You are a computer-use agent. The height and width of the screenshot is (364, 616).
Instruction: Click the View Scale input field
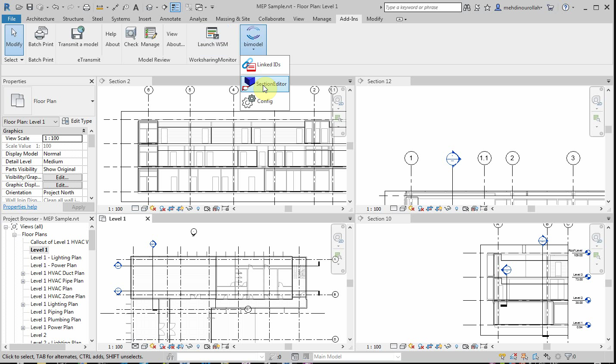click(x=62, y=138)
